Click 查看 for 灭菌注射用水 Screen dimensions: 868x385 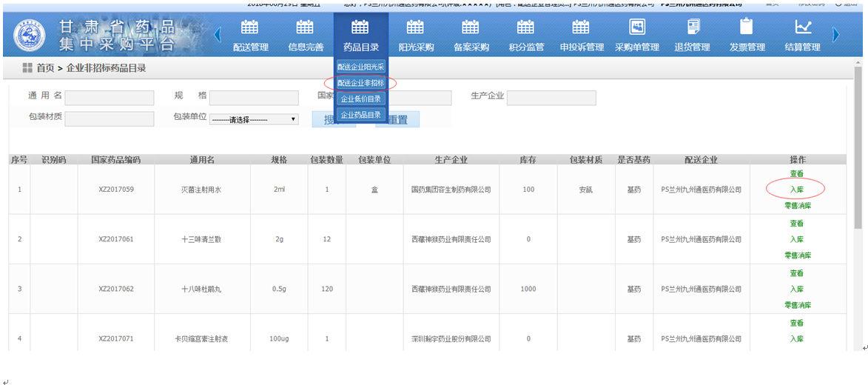click(x=796, y=174)
